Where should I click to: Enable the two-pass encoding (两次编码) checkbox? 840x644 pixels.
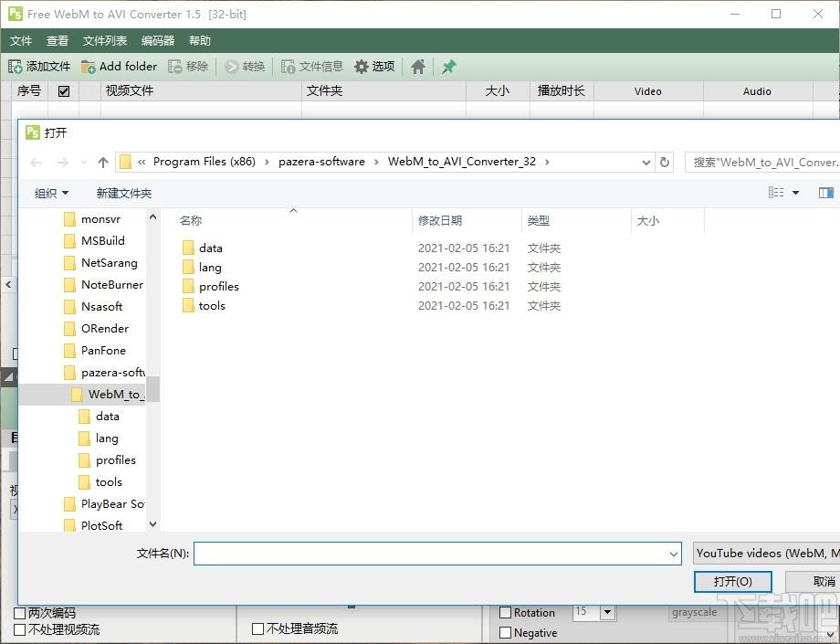[19, 613]
